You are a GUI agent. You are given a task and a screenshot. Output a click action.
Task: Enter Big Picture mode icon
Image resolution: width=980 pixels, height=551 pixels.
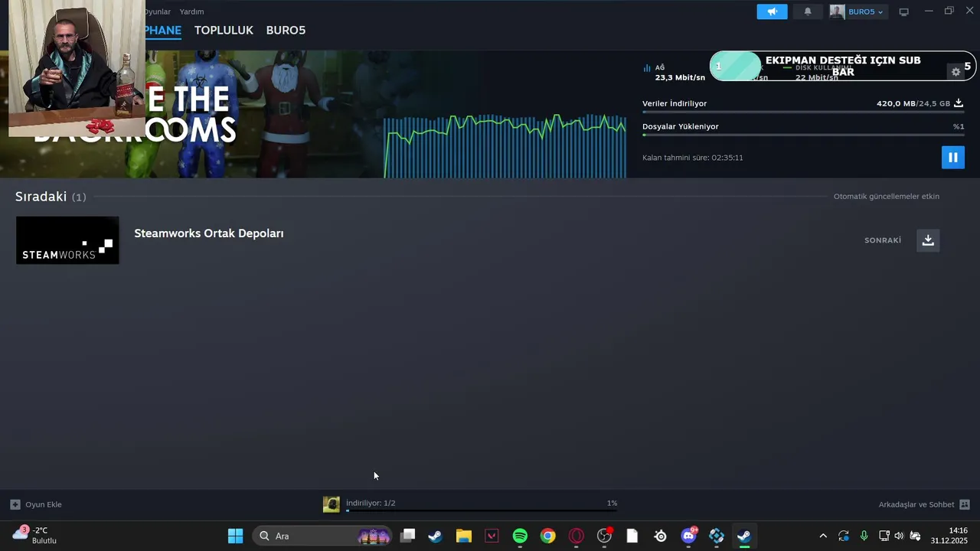(904, 11)
